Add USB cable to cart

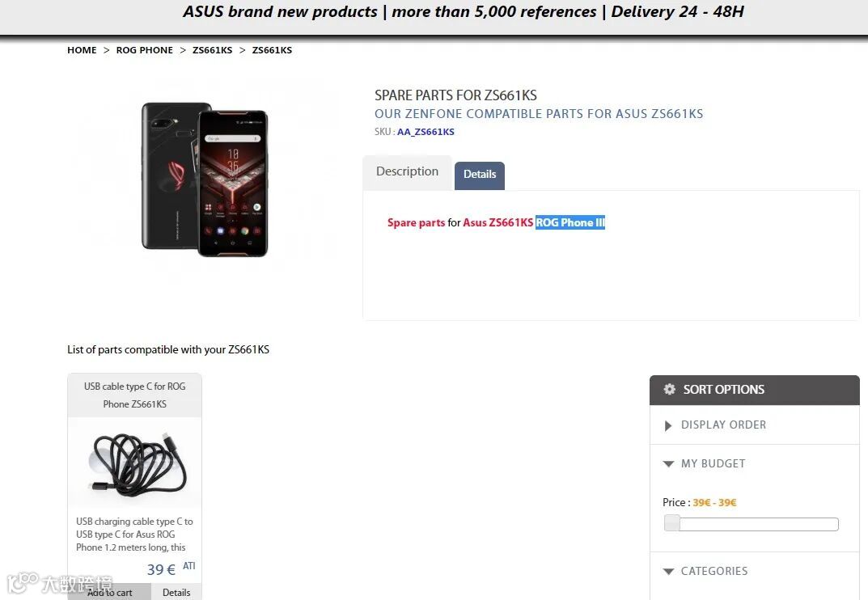pos(109,592)
